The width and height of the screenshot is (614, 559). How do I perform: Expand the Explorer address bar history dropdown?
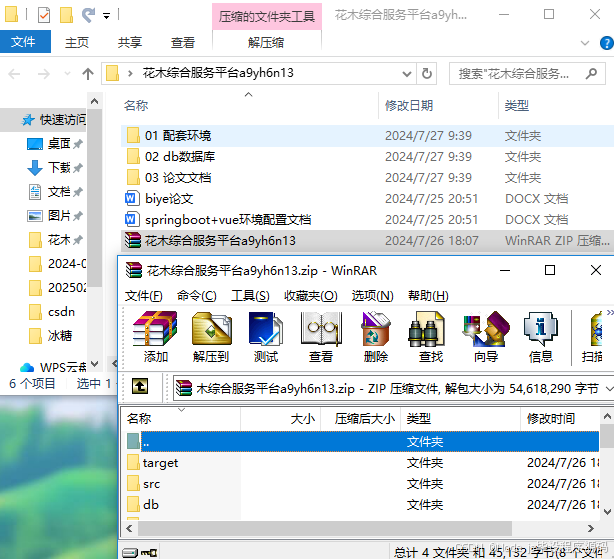(x=407, y=74)
